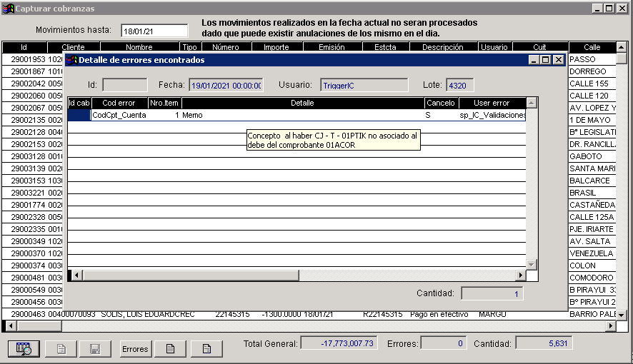Open system menu icon of Detalle de errores dialog
The image size is (633, 364).
click(x=71, y=60)
